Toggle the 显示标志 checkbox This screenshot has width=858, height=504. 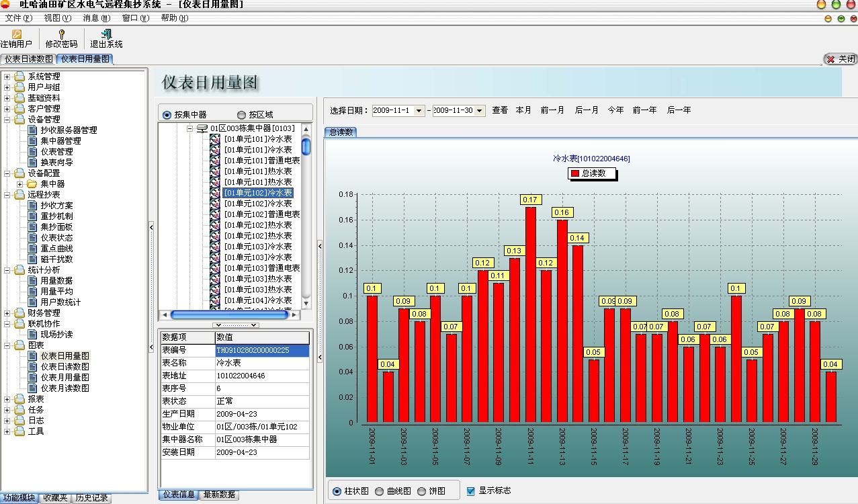471,491
